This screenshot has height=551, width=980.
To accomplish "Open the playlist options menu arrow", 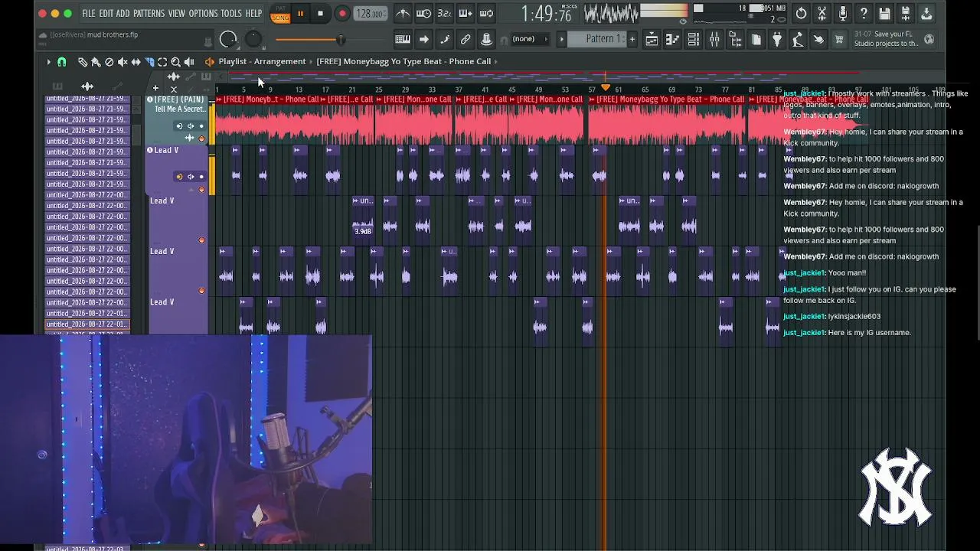I will [x=48, y=62].
